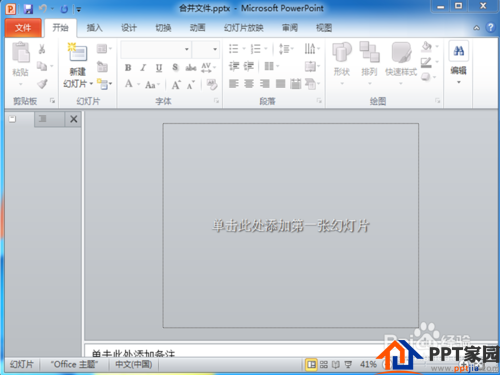Minimize the ribbon with chevron
Screen dimensions: 500x375
[x=477, y=28]
